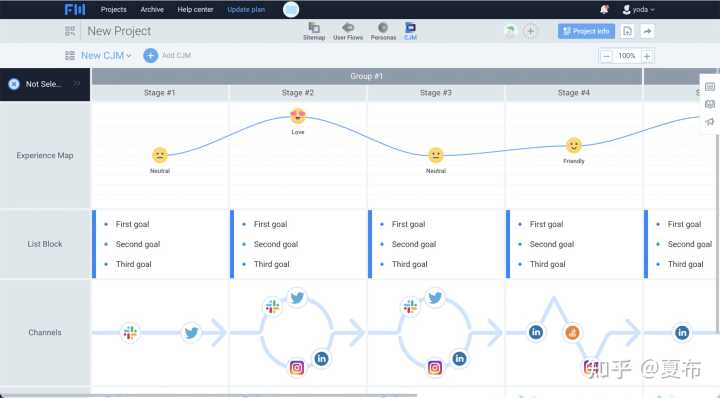The height and width of the screenshot is (398, 720).
Task: Expand the Not Selected persona arrows
Action: pos(77,84)
